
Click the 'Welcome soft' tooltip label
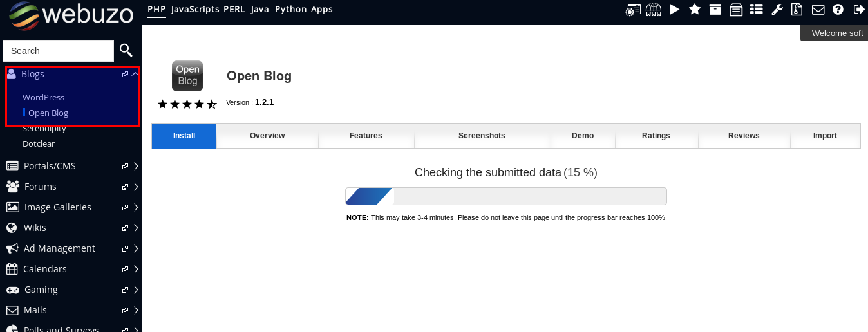pos(835,33)
